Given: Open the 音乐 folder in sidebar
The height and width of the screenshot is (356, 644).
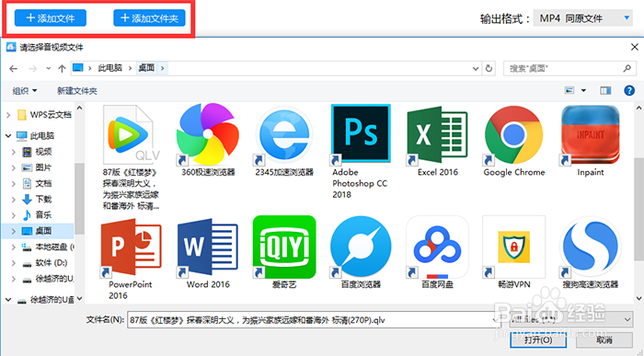Looking at the screenshot, I should click(37, 214).
